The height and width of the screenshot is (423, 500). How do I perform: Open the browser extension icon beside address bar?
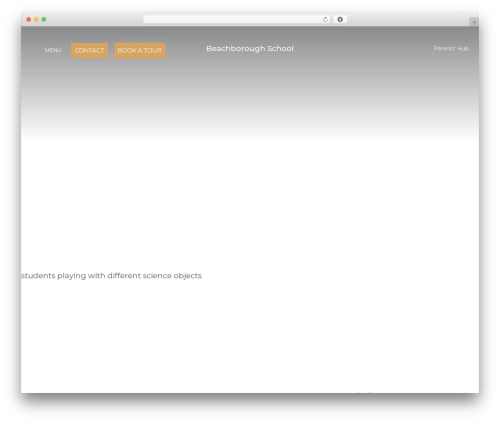coord(340,19)
